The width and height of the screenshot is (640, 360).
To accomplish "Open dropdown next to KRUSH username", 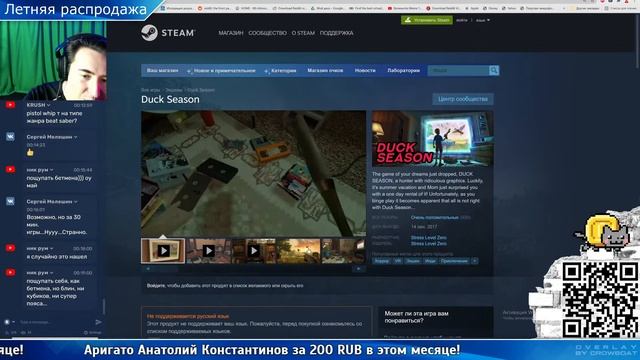I will tap(49, 105).
